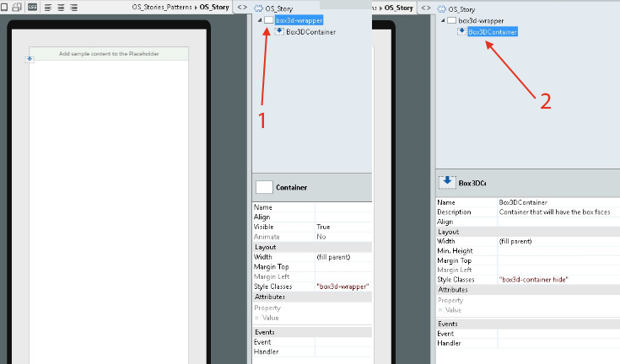This screenshot has width=620, height=364.
Task: Click the CSS style sheet toolbar icon
Action: pos(32,7)
